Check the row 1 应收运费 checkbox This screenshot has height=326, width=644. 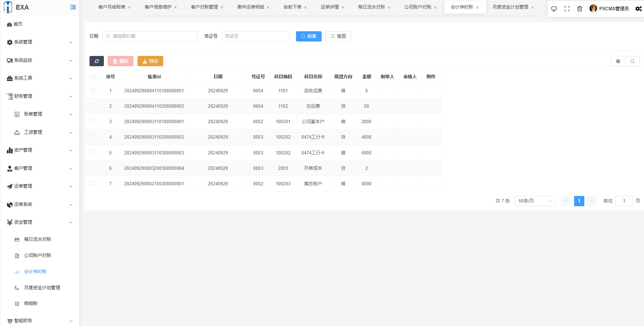93,90
